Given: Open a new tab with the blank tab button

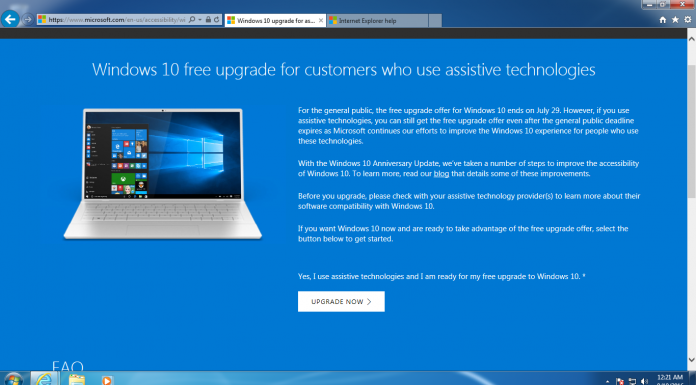Looking at the screenshot, I should 435,20.
